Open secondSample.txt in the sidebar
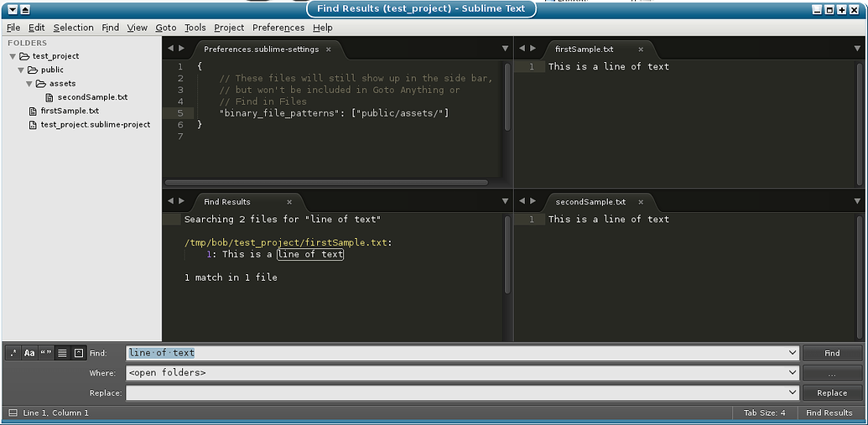 (x=92, y=97)
